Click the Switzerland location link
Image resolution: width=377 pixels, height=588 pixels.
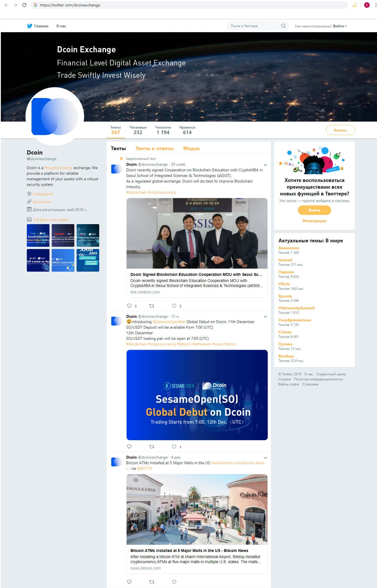click(42, 194)
